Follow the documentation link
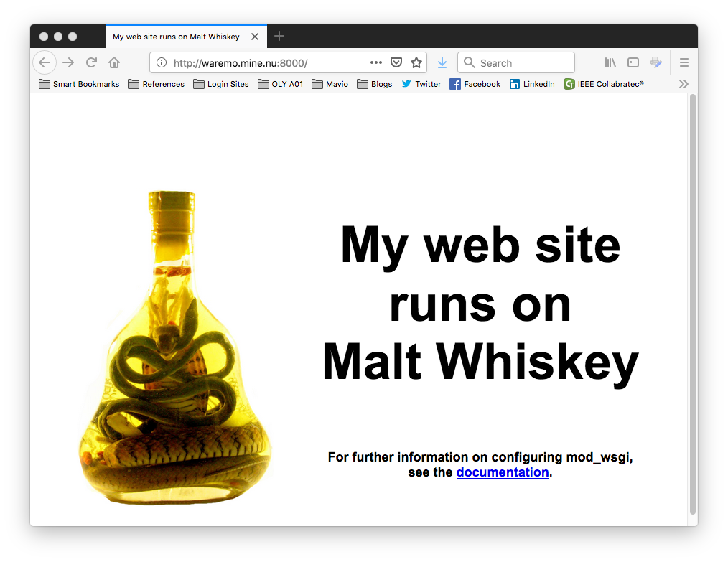 point(503,472)
